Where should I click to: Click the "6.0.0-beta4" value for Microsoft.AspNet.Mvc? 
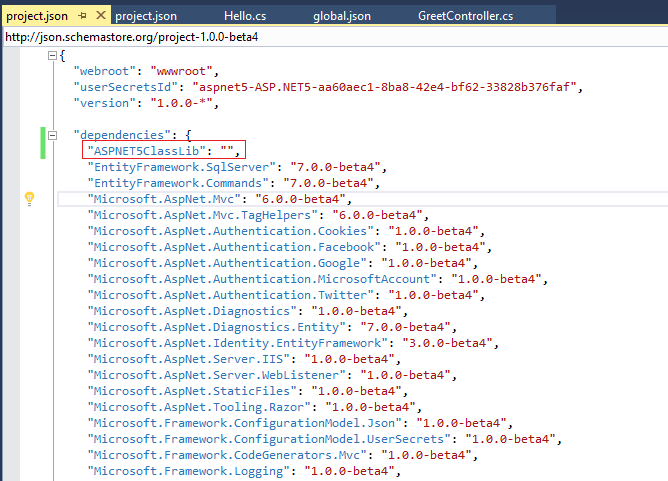300,199
